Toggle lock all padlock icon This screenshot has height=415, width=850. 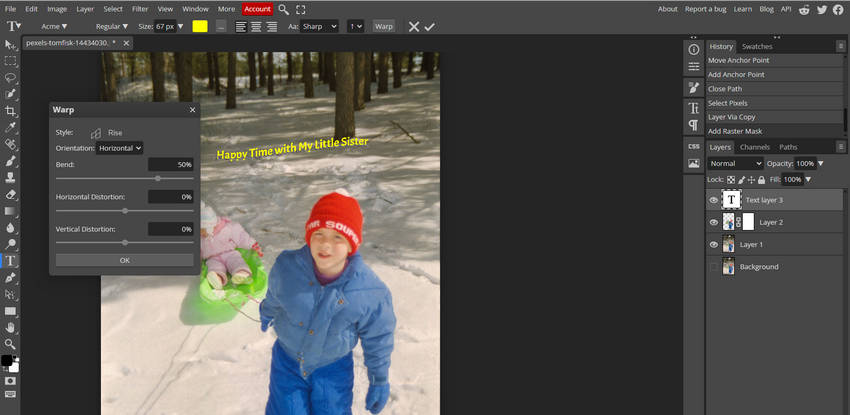761,179
